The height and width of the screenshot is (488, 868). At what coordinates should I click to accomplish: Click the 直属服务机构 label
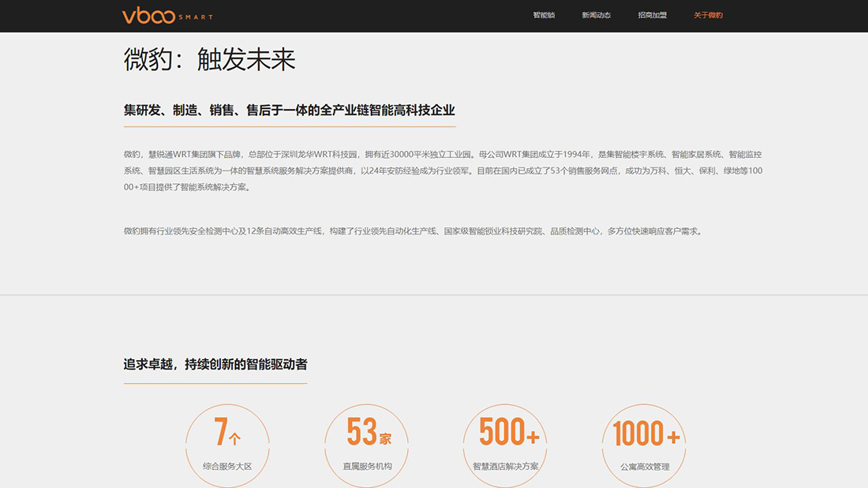coord(367,467)
